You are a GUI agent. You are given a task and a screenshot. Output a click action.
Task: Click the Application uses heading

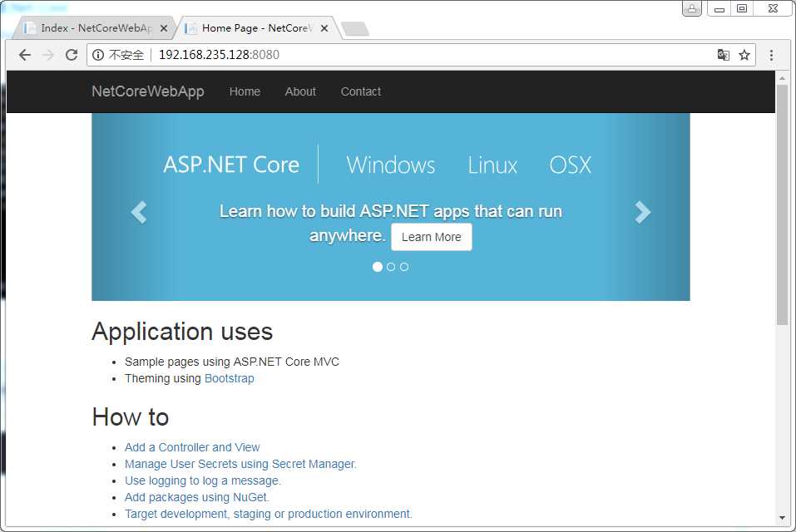182,332
